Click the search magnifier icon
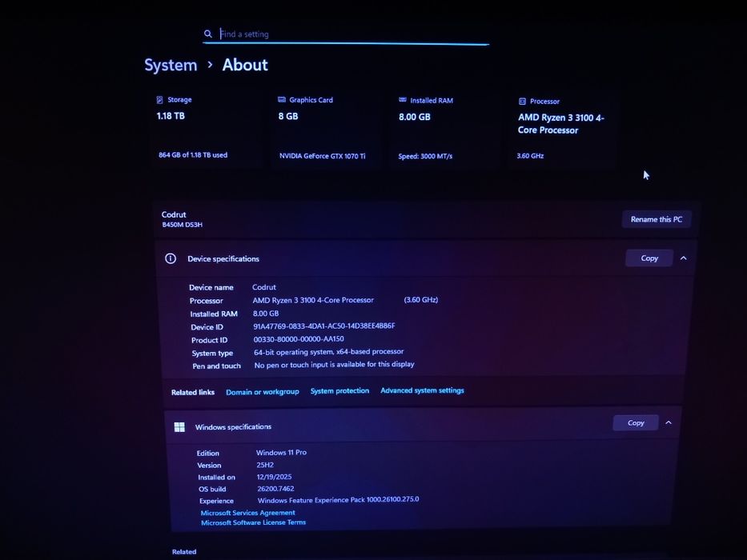Image resolution: width=747 pixels, height=560 pixels. coord(207,34)
